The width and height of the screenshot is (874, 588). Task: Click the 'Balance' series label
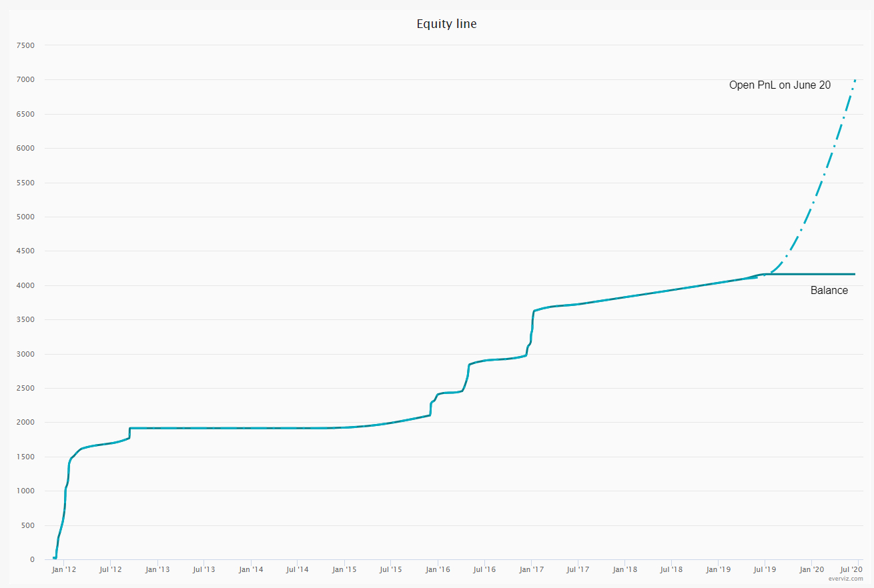point(829,290)
